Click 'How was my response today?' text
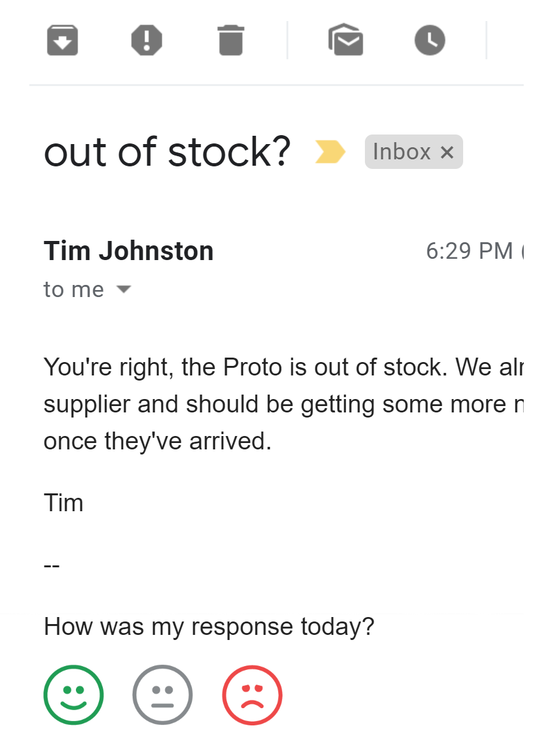The height and width of the screenshot is (756, 555). click(x=209, y=627)
